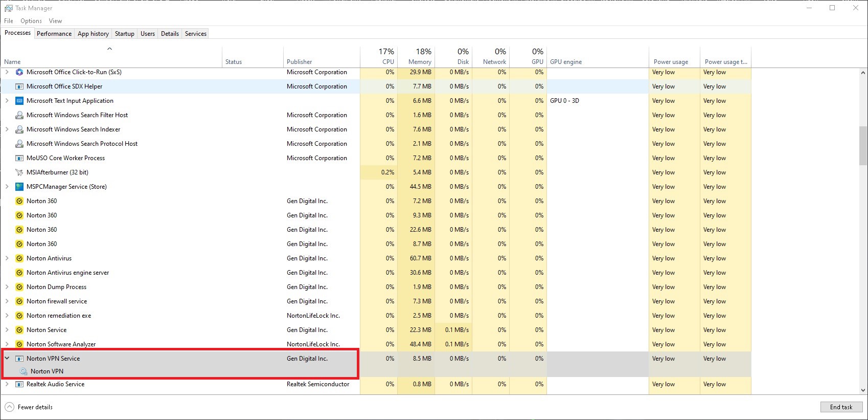868x420 pixels.
Task: Click the Windows Search Indexer icon
Action: tap(19, 129)
